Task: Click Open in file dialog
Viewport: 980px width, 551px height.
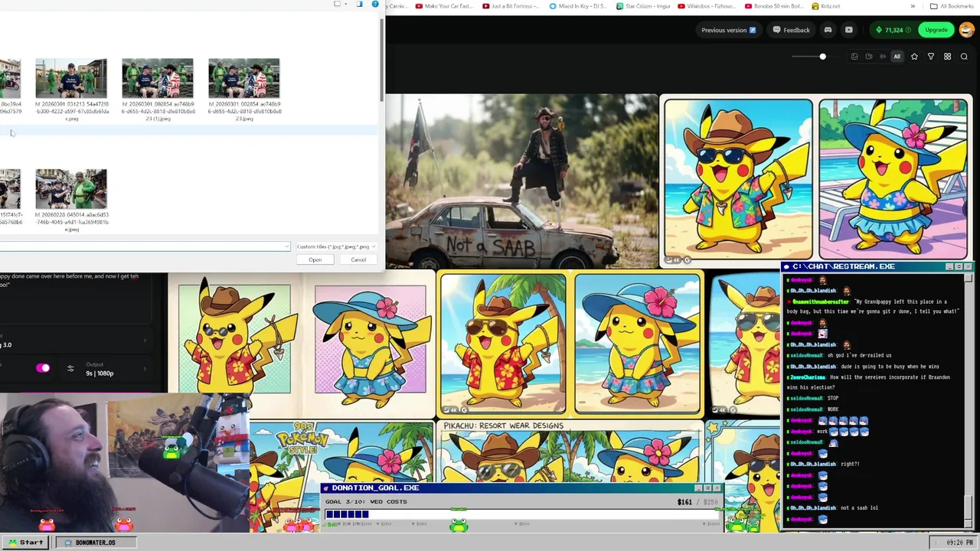Action: 315,260
